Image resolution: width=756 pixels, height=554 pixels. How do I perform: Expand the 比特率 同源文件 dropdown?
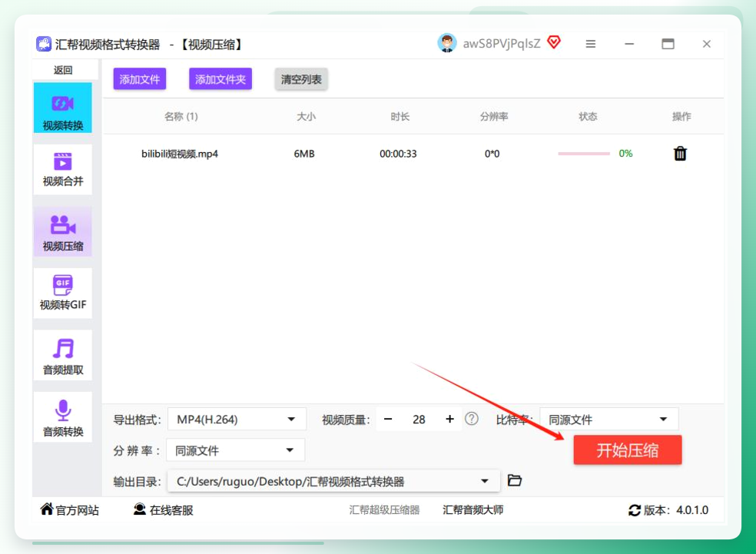point(609,419)
